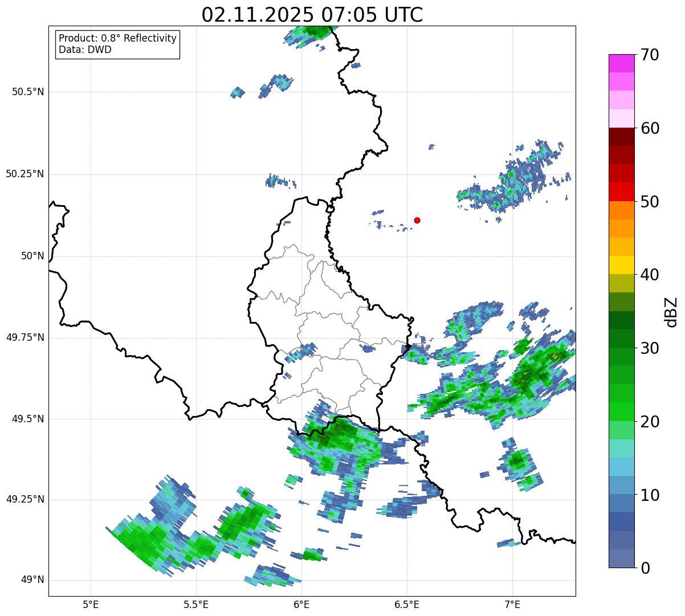Click the 'Product: 0.8° Reflectivity' label
The width and height of the screenshot is (685, 616).
(x=118, y=38)
